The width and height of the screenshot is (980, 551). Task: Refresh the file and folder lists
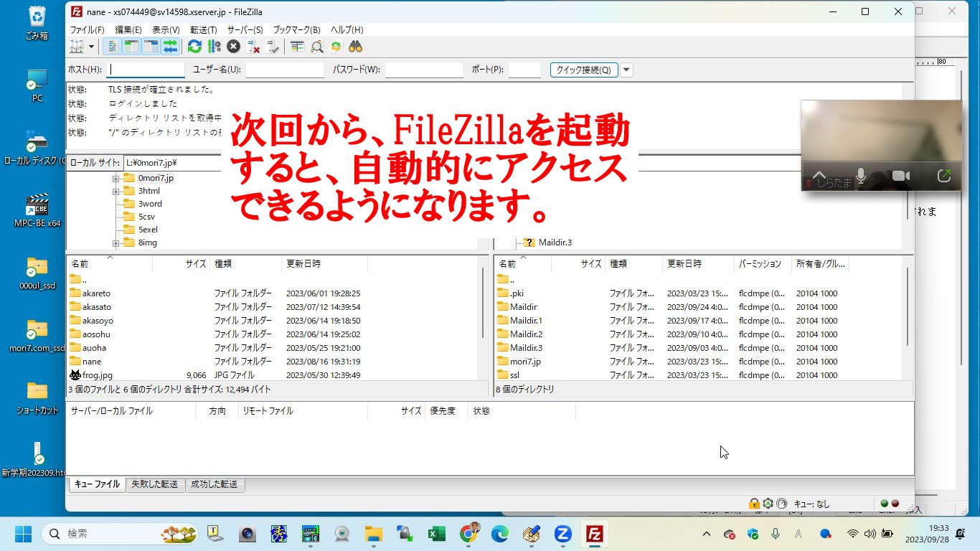point(194,47)
